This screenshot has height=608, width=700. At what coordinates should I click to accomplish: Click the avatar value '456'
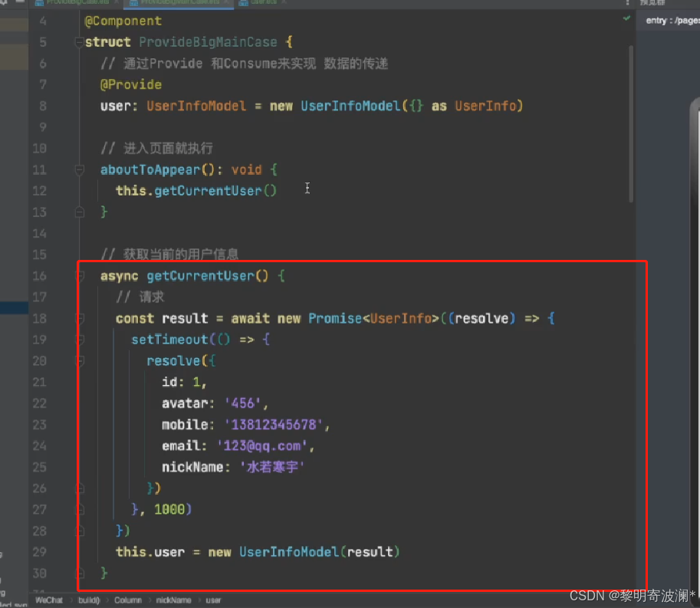click(x=242, y=403)
